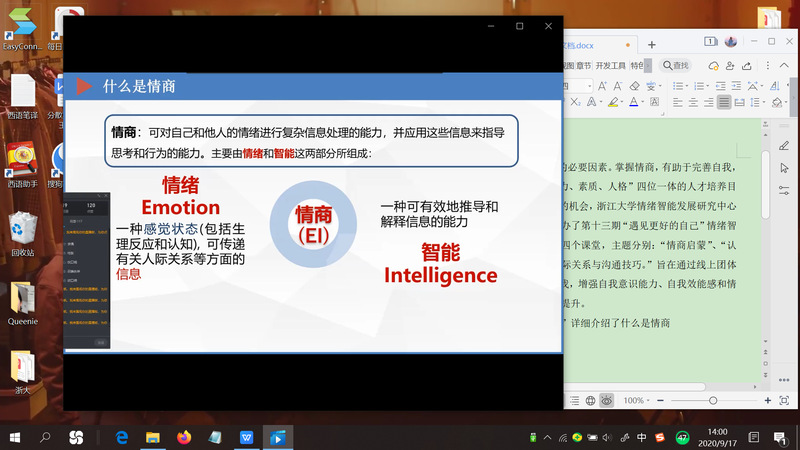The height and width of the screenshot is (450, 800).
Task: Click the 查找 search button
Action: [x=677, y=65]
